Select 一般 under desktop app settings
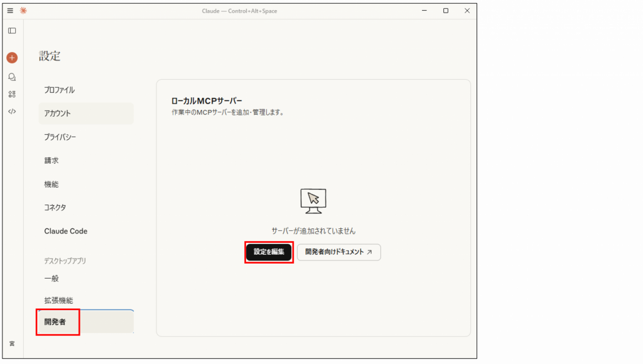643x364 pixels. click(51, 278)
